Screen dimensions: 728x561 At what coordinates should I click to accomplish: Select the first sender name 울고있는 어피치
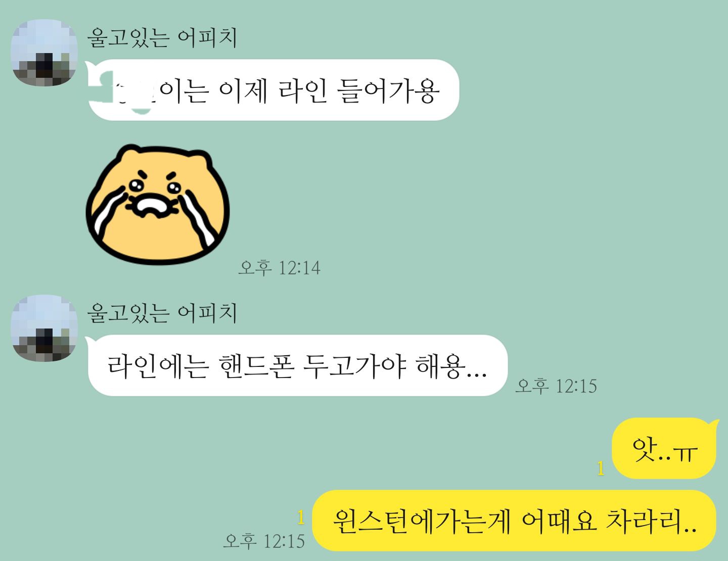(x=162, y=37)
